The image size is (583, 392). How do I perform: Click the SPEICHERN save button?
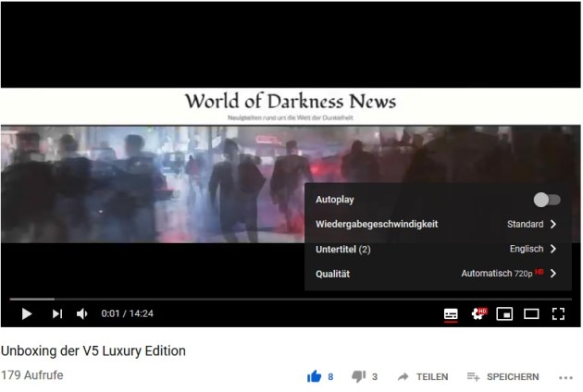click(502, 377)
